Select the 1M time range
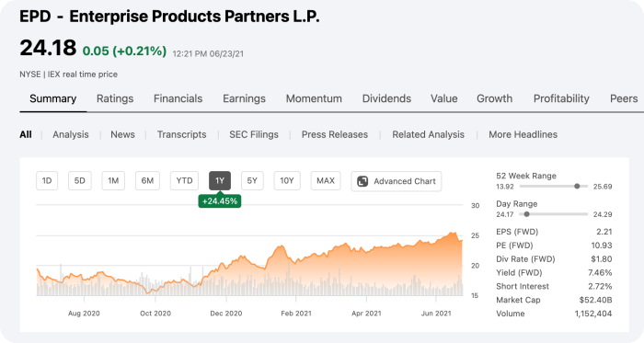The width and height of the screenshot is (644, 343). (113, 181)
